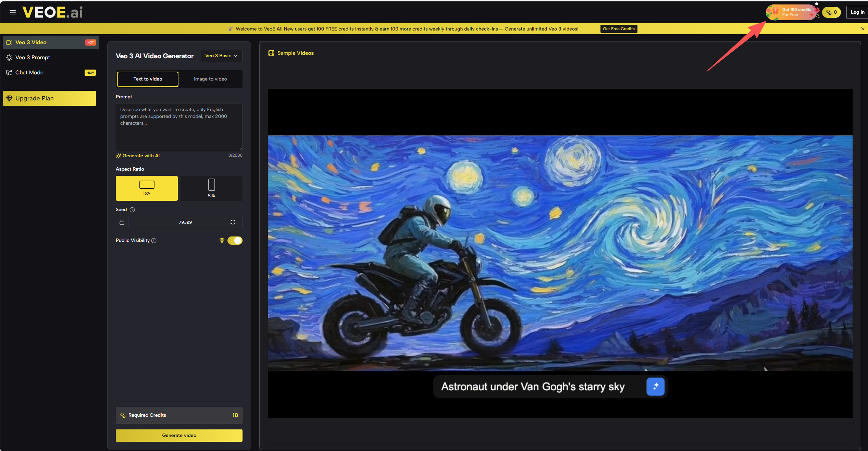The width and height of the screenshot is (868, 451).
Task: Expand the Veo 3 Basic model dropdown
Action: pos(221,56)
